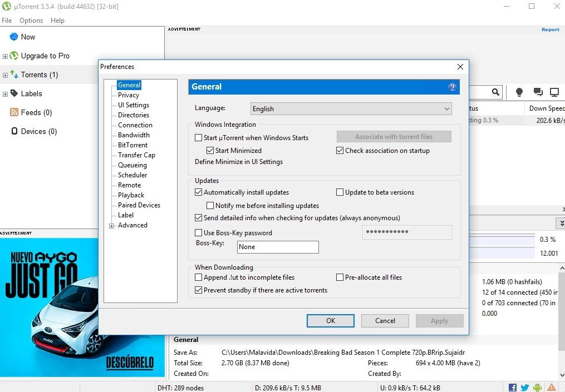Click the Down Speed column header
Screen dimensions: 565x392
pos(545,108)
